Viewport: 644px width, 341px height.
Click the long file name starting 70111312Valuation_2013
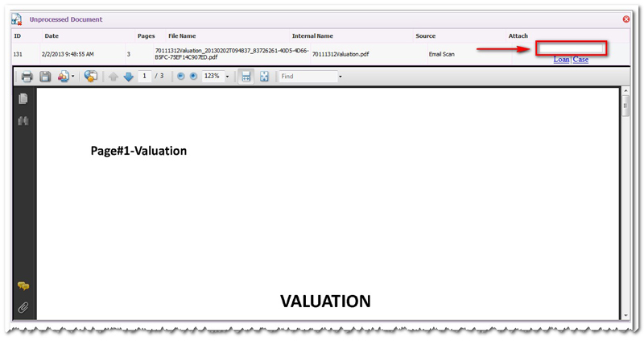(x=232, y=54)
